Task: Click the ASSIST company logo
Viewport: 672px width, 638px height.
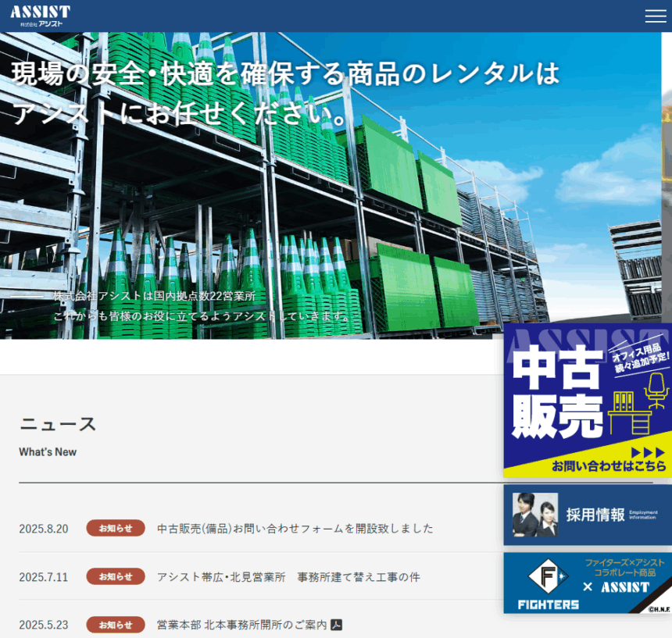Action: [41, 16]
